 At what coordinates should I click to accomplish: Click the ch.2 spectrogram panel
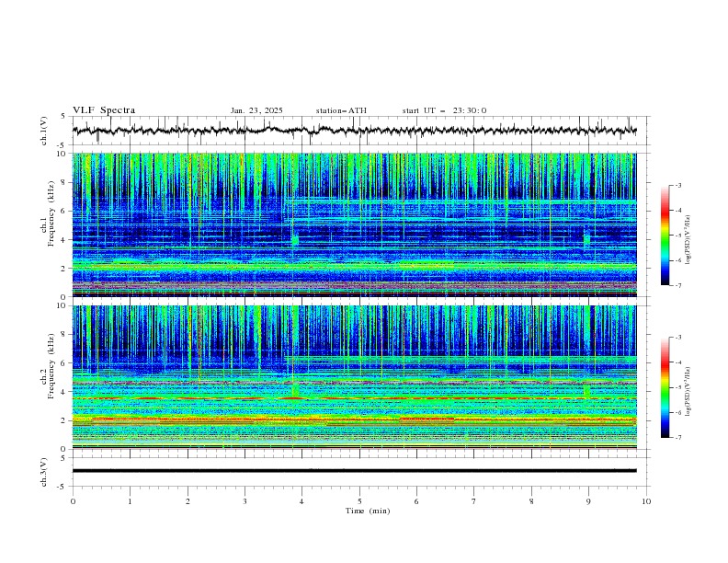pyautogui.click(x=354, y=377)
